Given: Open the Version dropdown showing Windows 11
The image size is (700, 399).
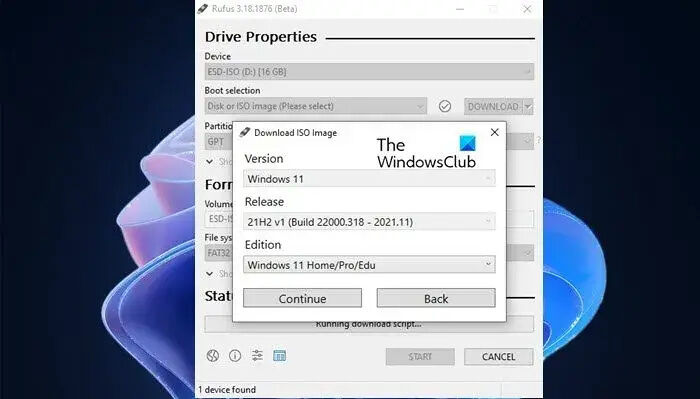Looking at the screenshot, I should (x=369, y=179).
